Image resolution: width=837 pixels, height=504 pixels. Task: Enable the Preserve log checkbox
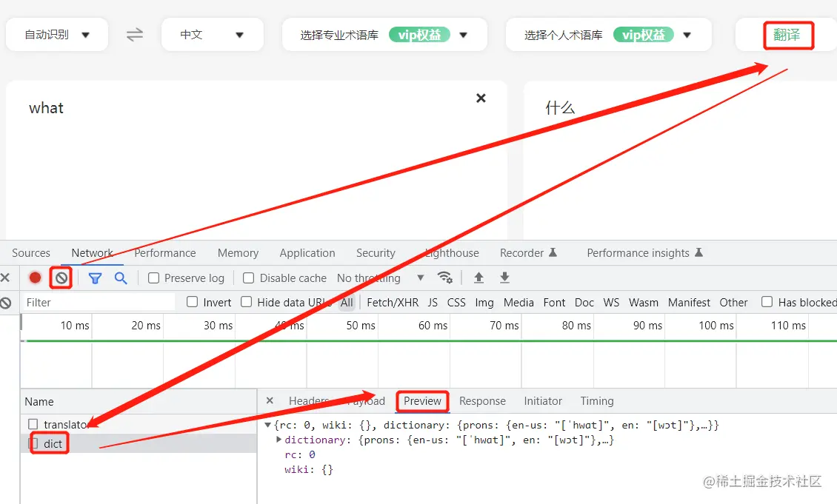154,278
